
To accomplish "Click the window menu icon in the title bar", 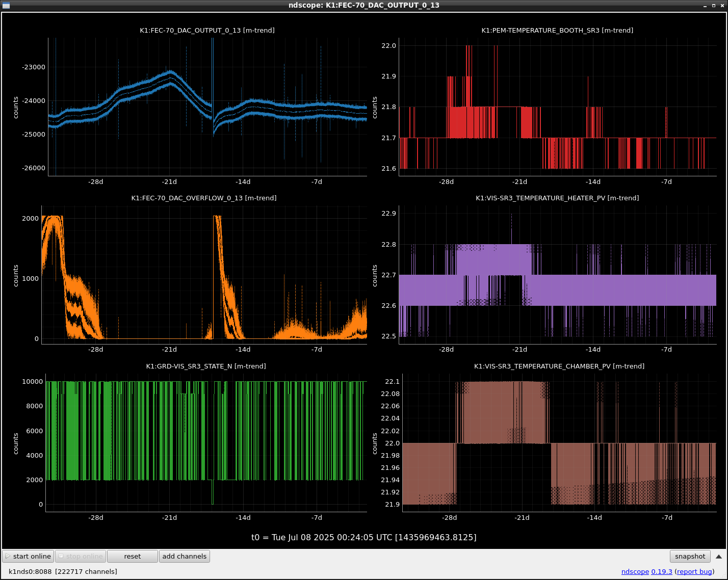I will coord(6,5).
